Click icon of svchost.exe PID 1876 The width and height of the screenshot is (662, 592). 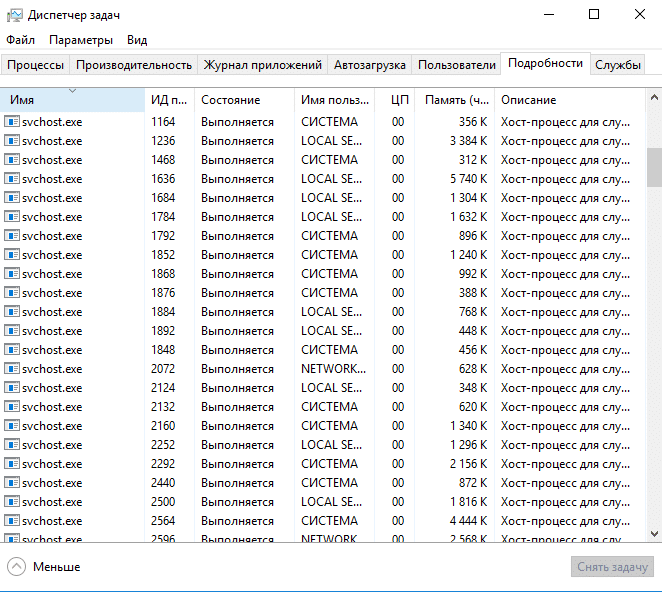click(12, 293)
